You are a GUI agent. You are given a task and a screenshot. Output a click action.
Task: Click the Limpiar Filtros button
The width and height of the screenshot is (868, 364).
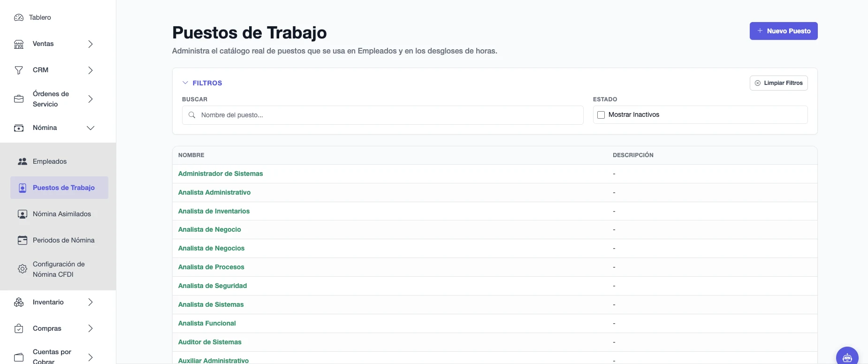pos(779,83)
